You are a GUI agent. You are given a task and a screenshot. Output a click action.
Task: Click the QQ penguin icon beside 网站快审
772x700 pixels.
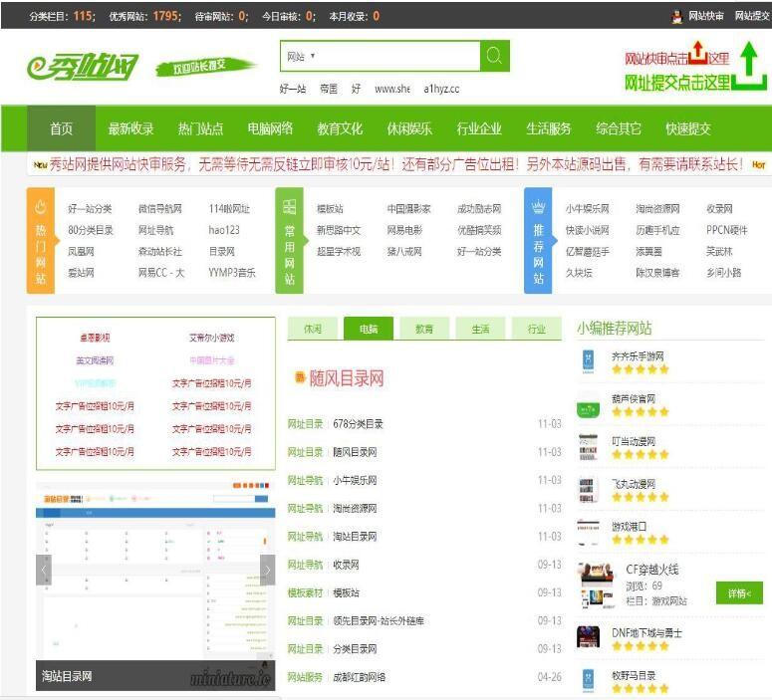[x=677, y=16]
